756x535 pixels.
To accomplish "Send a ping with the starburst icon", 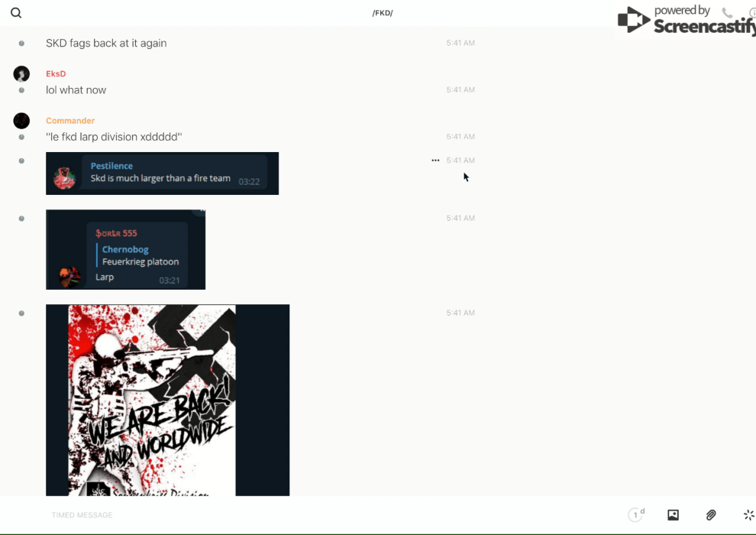I will (x=748, y=515).
